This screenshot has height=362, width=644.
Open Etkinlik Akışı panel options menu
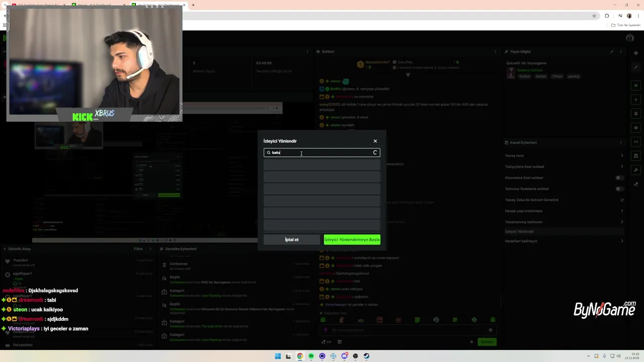click(x=150, y=249)
